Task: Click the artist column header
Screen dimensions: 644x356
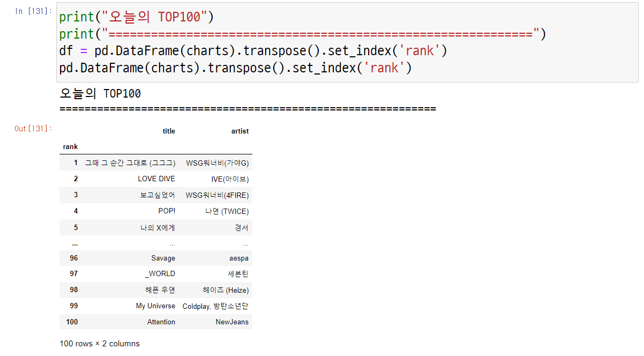Action: pos(240,131)
